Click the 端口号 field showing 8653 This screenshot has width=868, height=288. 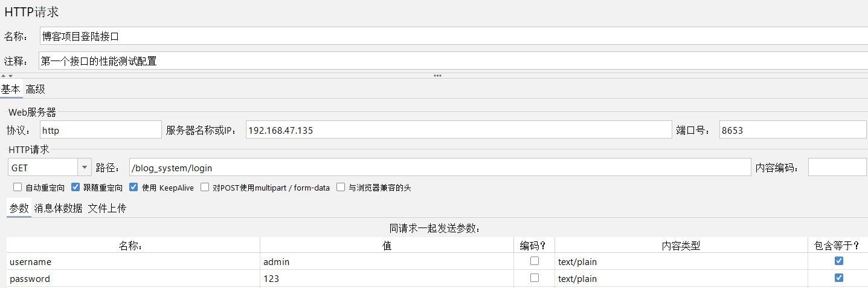click(x=793, y=129)
